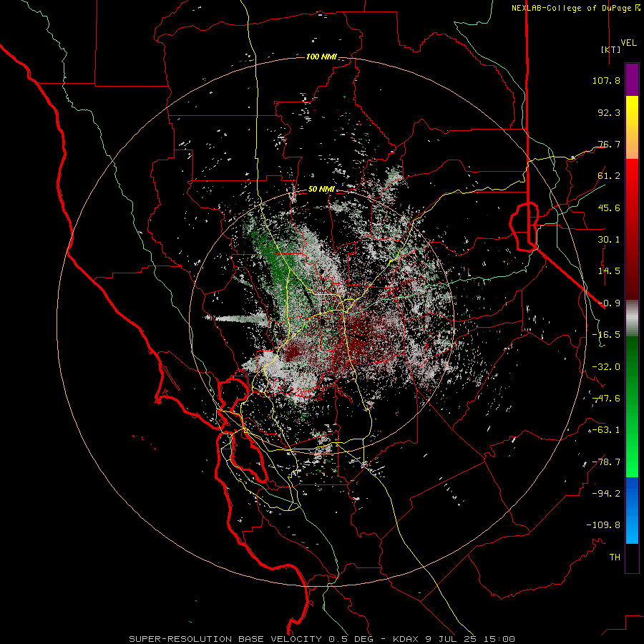Image resolution: width=644 pixels, height=644 pixels.
Task: Click the 100 NMI range ring label
Action: point(321,57)
